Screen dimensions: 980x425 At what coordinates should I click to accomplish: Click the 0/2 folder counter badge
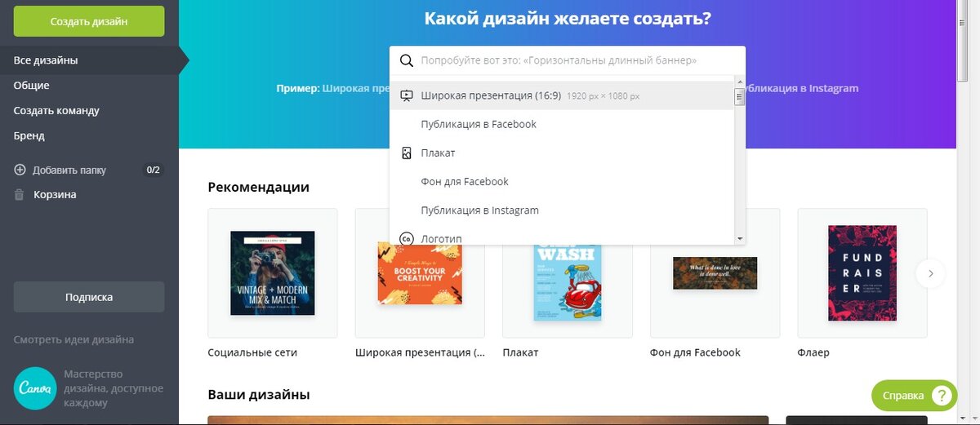153,170
